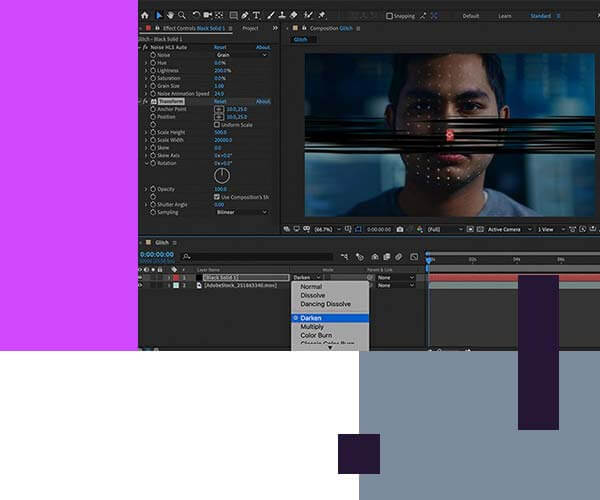600x500 pixels.
Task: Select the Type (T) tool
Action: pos(256,15)
